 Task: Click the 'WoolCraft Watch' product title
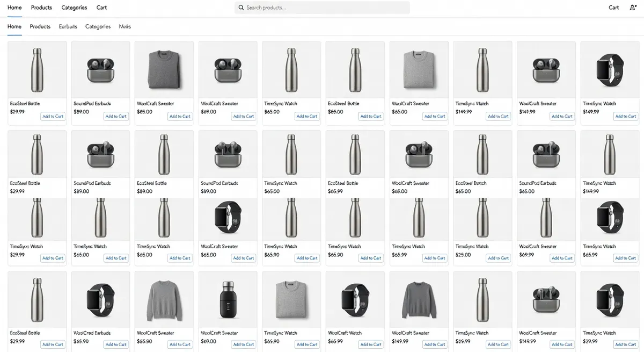[x=345, y=333]
